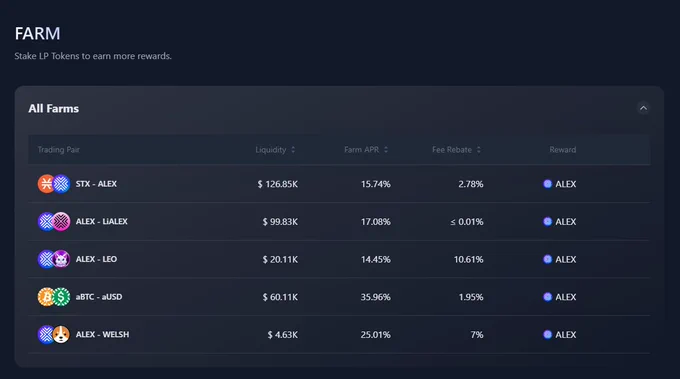Screen dimensions: 680x379
Task: Click the ALEX token icon in ALEX - WELSH row
Action: coord(46,334)
